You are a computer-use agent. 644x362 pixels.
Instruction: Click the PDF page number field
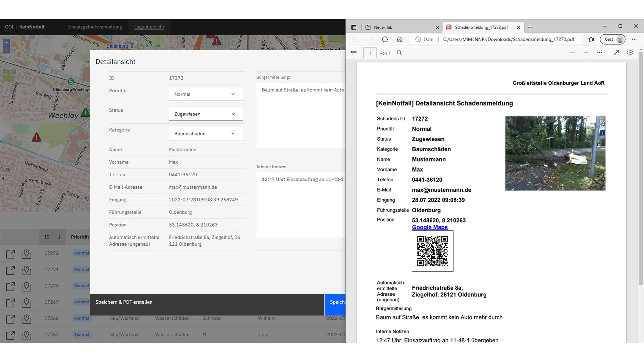coord(370,53)
